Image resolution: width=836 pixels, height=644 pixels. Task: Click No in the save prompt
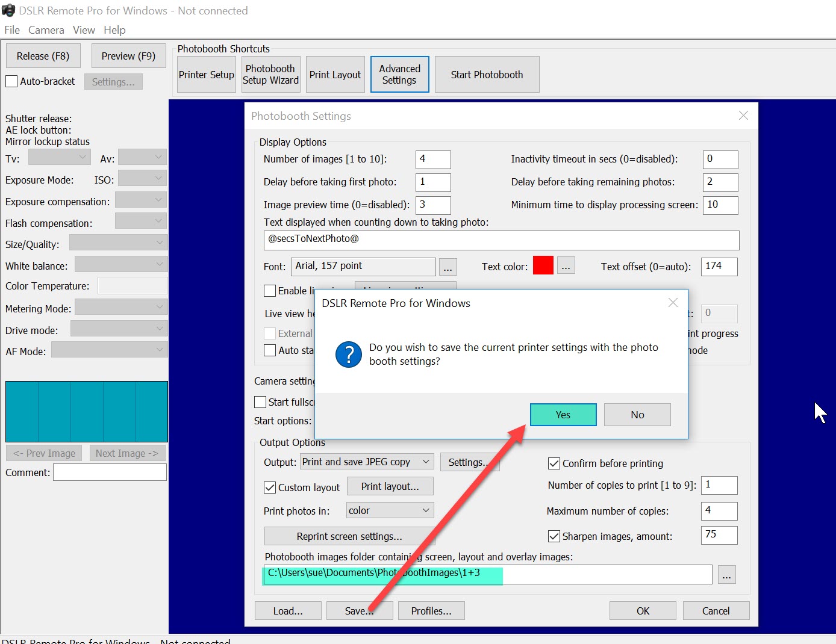point(637,415)
